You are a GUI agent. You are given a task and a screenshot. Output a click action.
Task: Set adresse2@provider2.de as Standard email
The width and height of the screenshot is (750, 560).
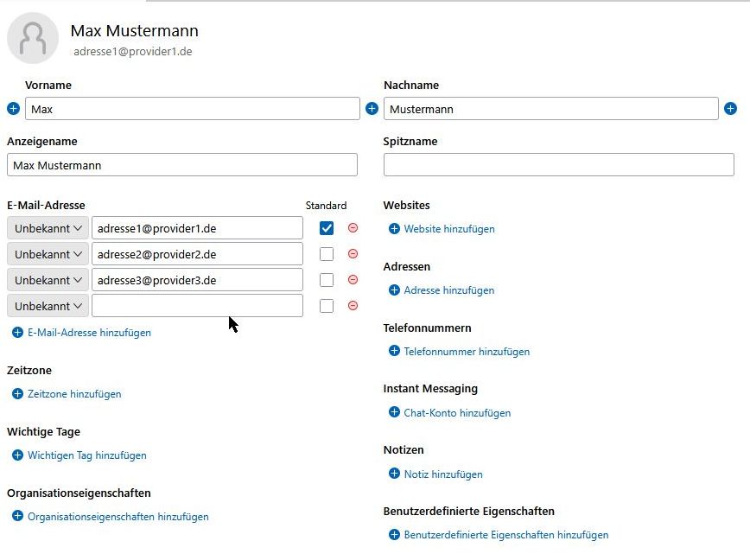coord(327,254)
